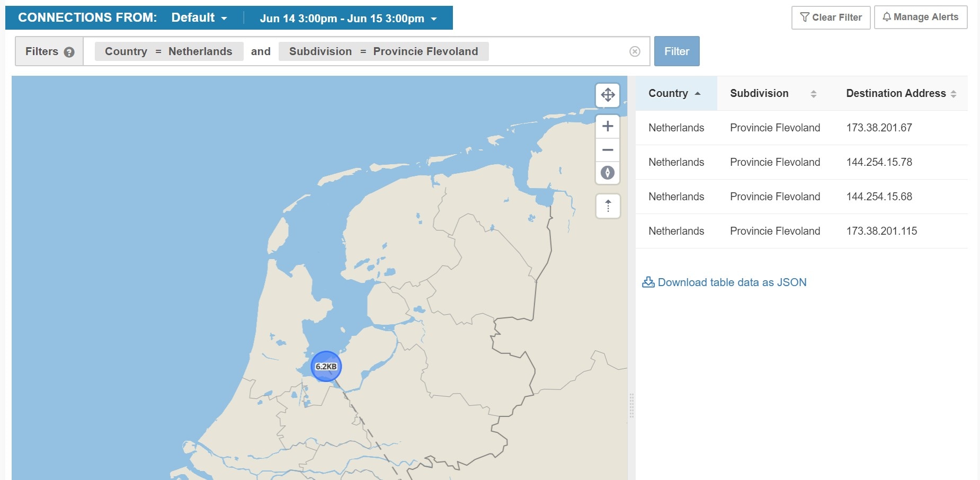Click Netherlands in the 173.38.201.67 row
This screenshot has width=980, height=480.
(676, 128)
